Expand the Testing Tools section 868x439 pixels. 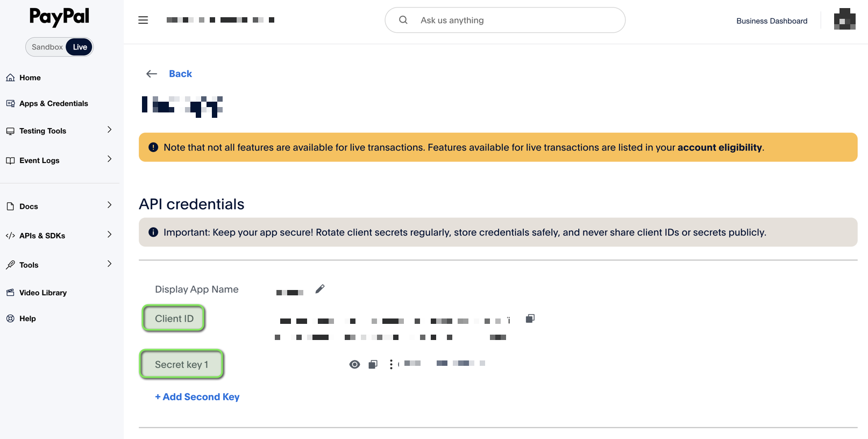[x=59, y=131]
